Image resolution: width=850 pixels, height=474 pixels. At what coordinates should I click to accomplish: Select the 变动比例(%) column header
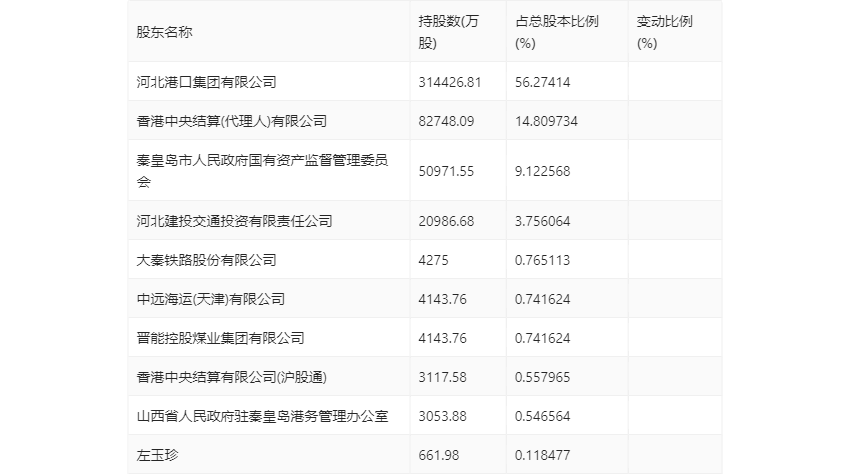tap(665, 32)
